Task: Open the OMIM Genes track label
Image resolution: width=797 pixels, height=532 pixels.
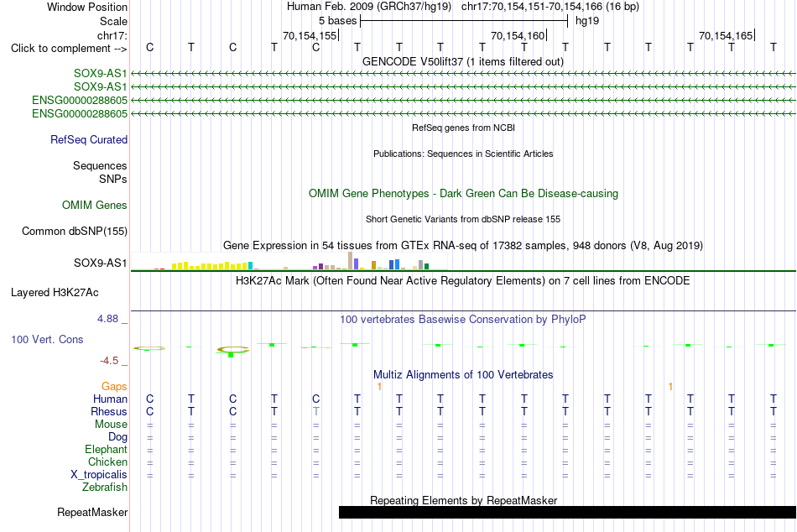Action: 95,205
